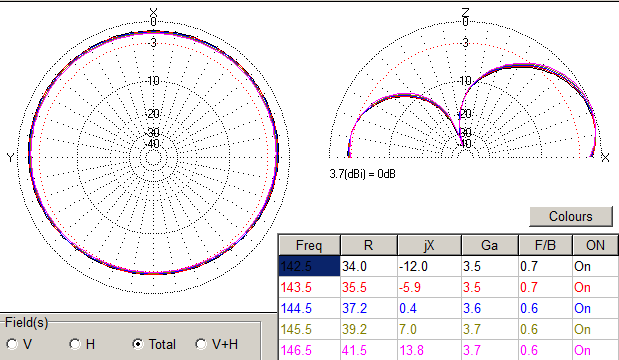Toggle the On cell in 142.5 row
Viewport: 619px width, 360px height.
595,266
